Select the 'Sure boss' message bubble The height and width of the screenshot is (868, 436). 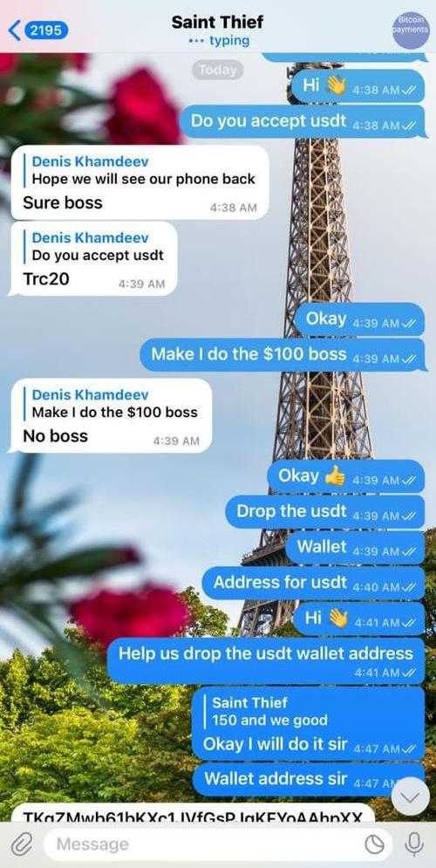click(140, 182)
